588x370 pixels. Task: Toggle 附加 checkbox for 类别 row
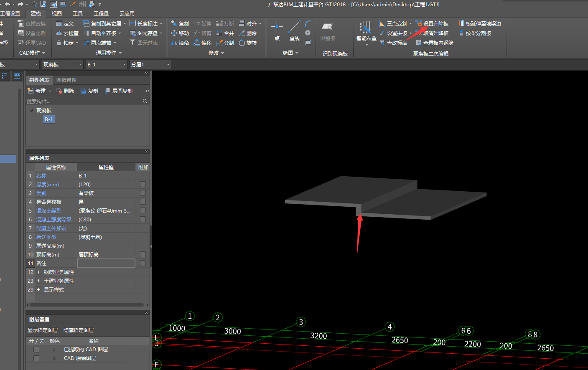(x=143, y=193)
